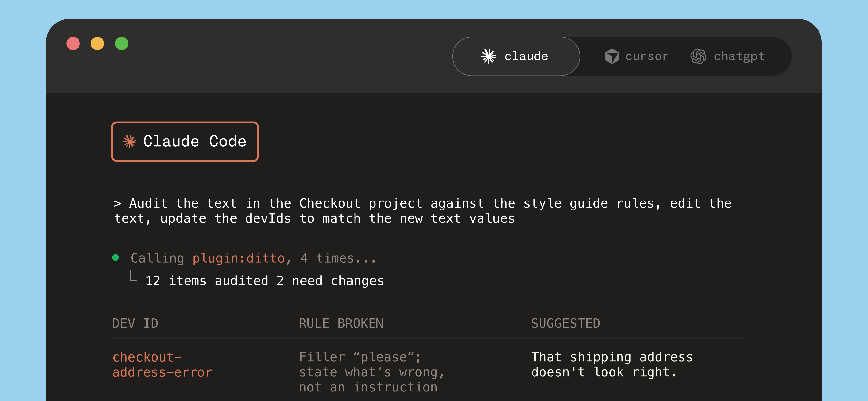Click the Claude starburst icon in tab
Image resolution: width=868 pixels, height=401 pixels.
click(488, 56)
